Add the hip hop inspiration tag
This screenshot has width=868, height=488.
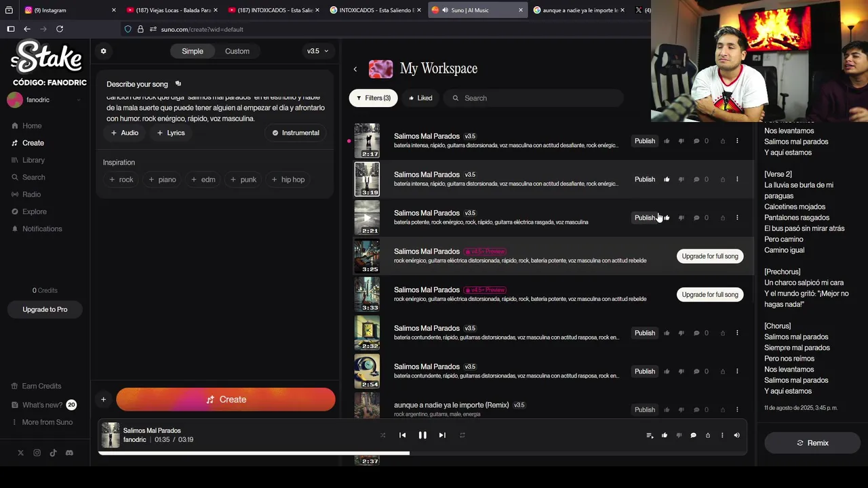point(288,180)
